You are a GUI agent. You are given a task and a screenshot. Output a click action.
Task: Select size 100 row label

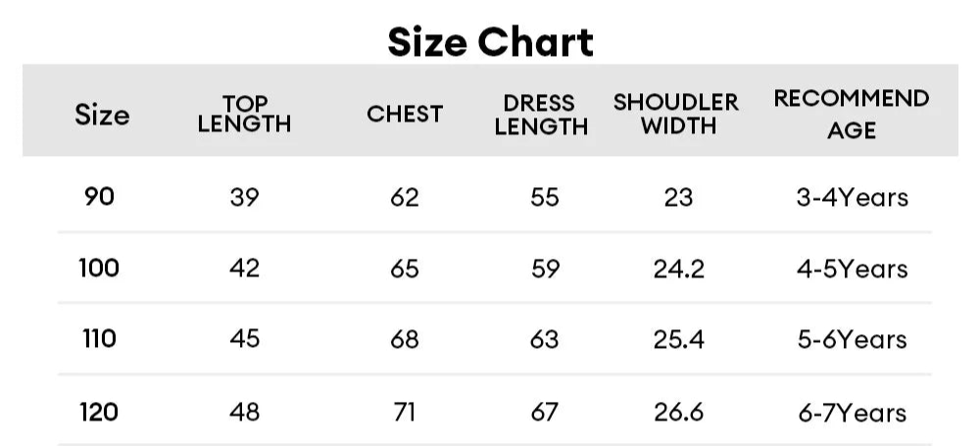coord(99,269)
